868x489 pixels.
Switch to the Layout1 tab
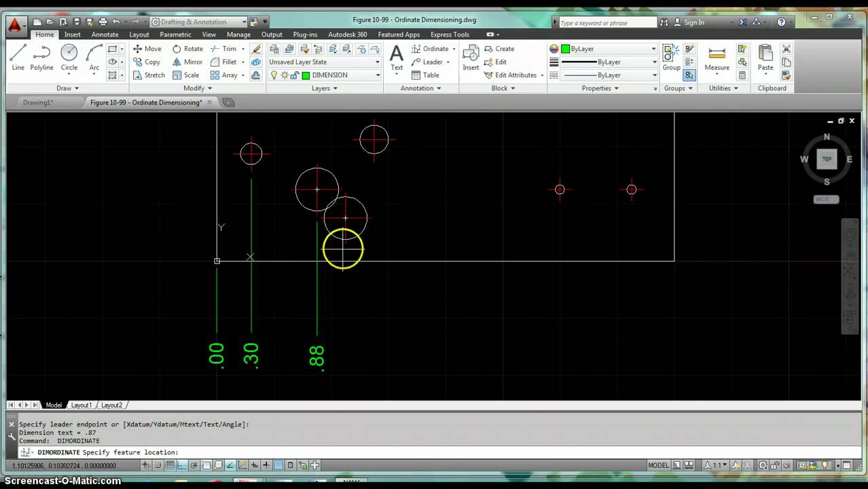(x=81, y=405)
